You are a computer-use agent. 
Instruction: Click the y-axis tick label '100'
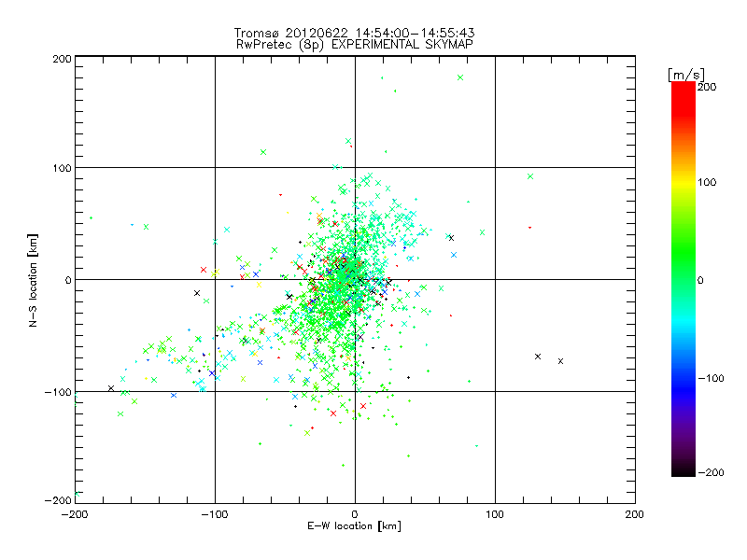click(x=62, y=168)
